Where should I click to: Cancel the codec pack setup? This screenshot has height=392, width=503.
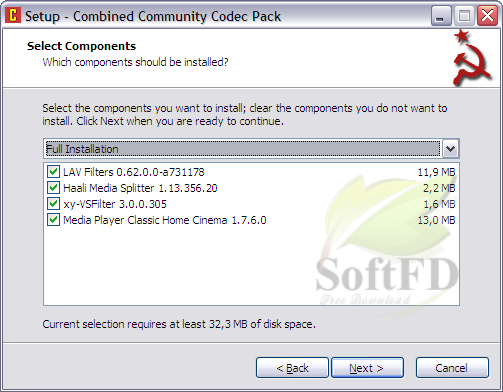click(x=452, y=368)
